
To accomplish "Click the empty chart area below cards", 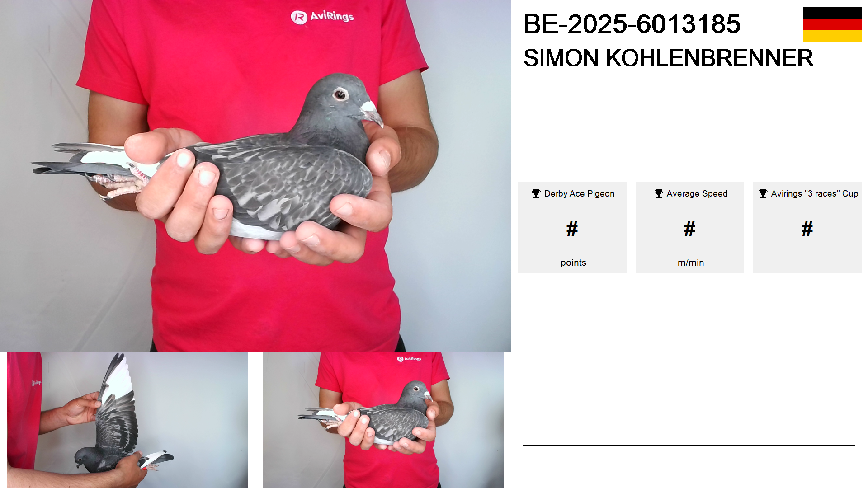I will point(689,371).
